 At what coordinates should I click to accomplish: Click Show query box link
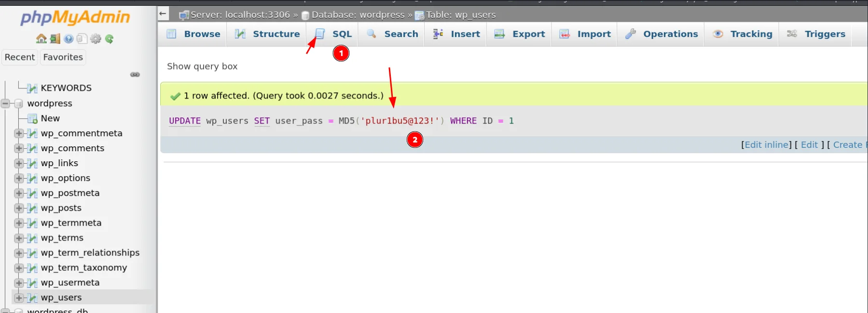point(202,67)
